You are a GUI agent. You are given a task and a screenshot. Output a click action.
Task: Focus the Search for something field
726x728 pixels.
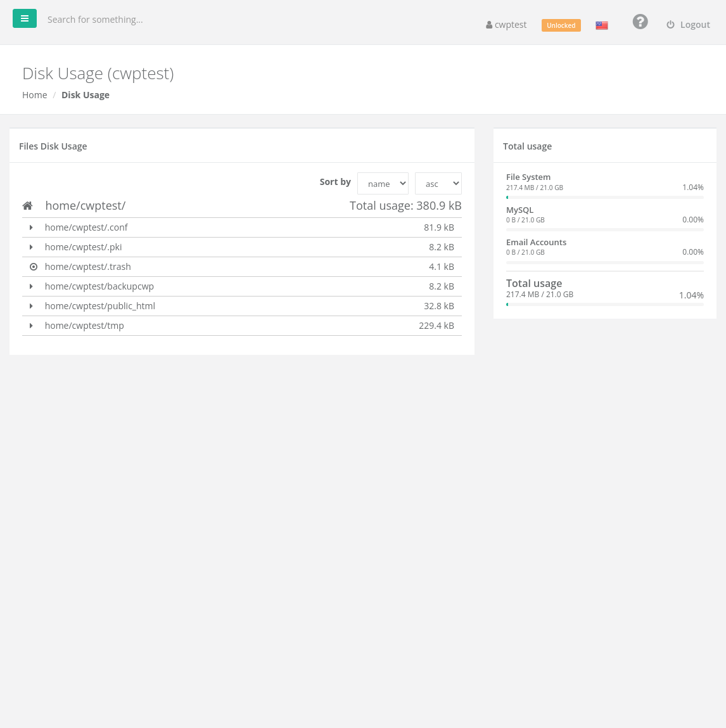[95, 20]
